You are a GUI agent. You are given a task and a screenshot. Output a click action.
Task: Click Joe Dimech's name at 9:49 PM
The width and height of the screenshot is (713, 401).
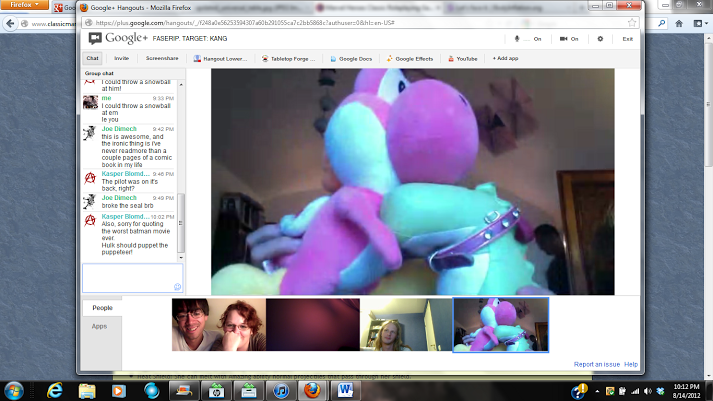119,198
